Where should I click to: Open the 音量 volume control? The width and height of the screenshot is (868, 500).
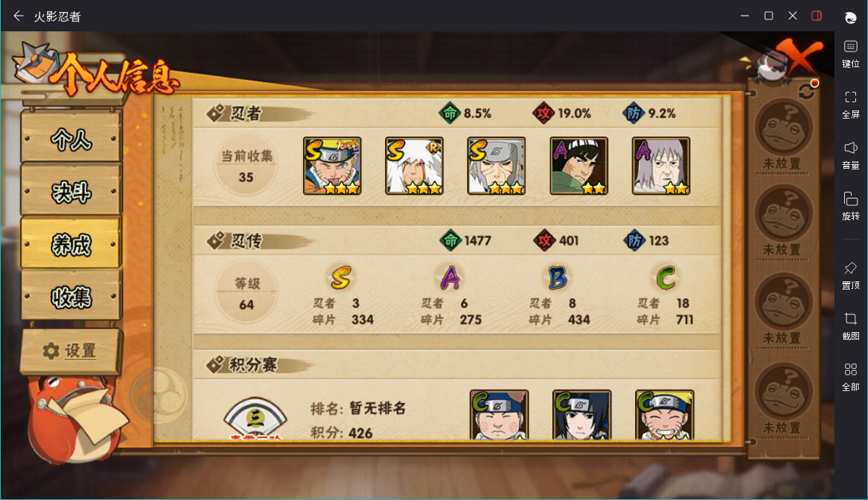click(850, 155)
